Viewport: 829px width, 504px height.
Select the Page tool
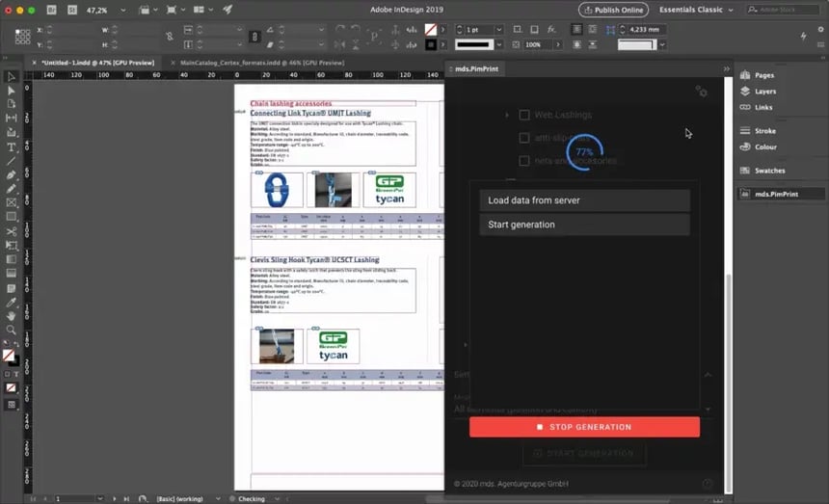11,104
